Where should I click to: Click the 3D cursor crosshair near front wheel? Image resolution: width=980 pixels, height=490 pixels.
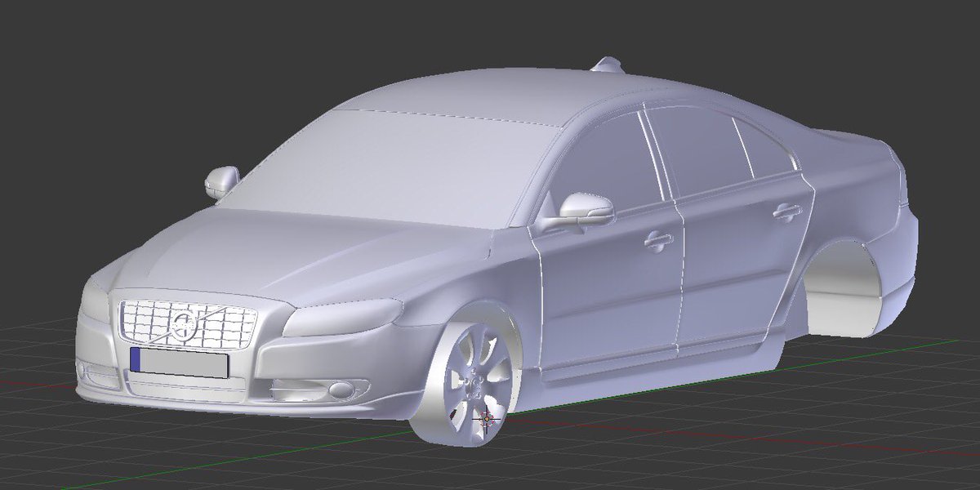click(x=487, y=418)
